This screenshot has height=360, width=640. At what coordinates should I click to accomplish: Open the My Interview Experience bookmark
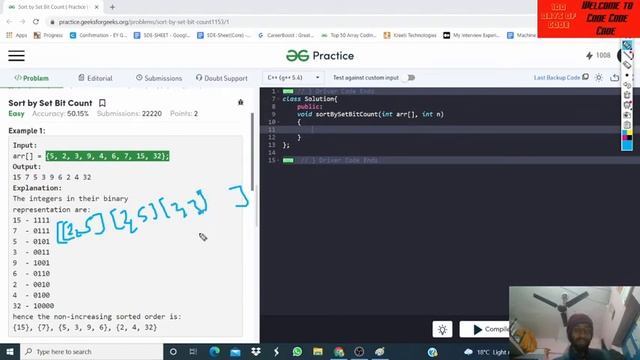coord(471,36)
